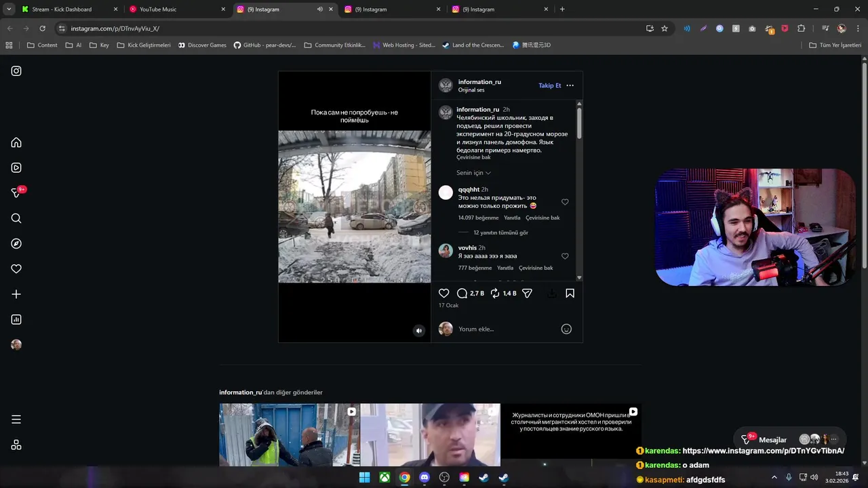Screen dimensions: 868x488
Task: Switch to the YouTube Music tab
Action: pyautogui.click(x=176, y=9)
